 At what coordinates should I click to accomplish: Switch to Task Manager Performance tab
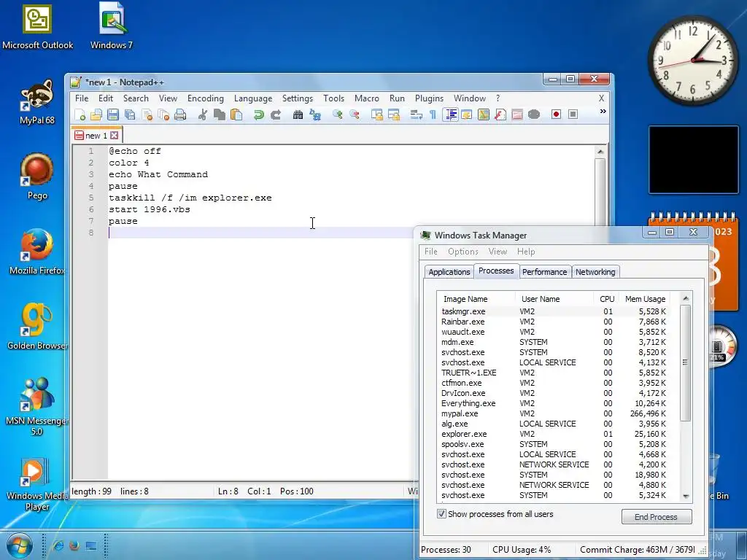(x=544, y=272)
